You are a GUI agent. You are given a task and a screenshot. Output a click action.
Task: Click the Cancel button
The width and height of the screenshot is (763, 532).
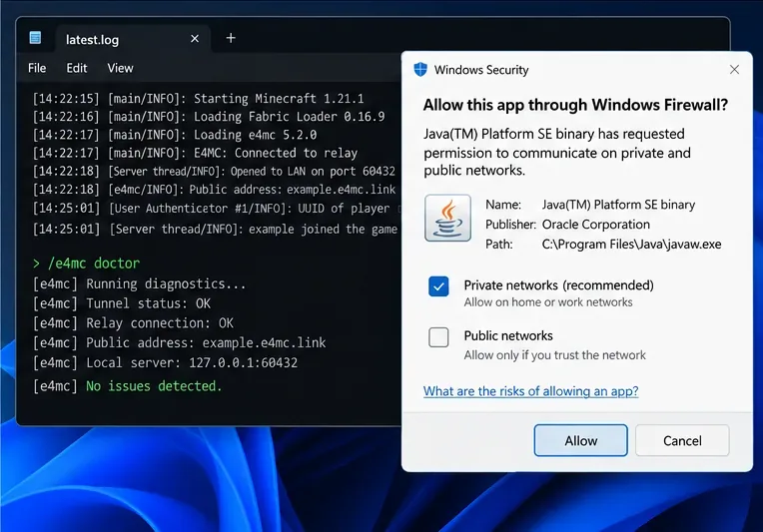682,440
